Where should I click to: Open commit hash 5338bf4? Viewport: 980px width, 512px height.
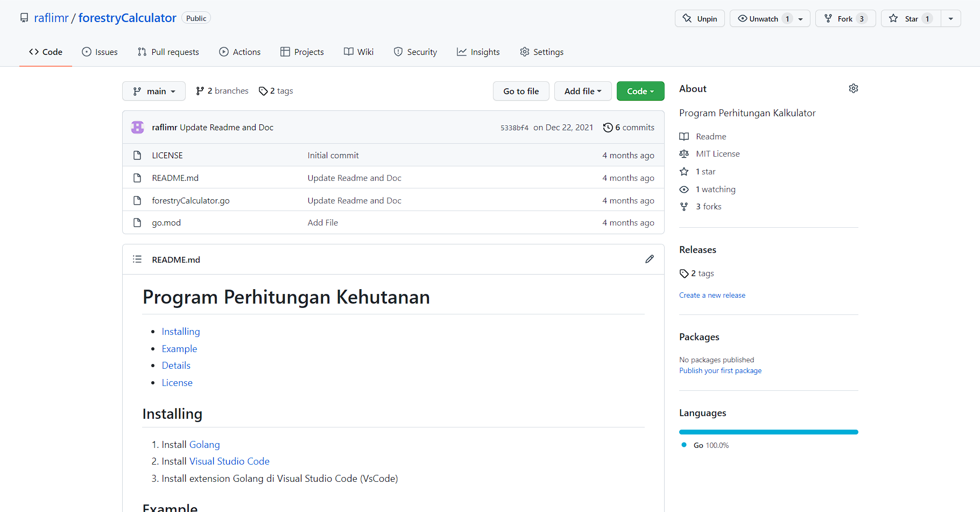point(514,128)
